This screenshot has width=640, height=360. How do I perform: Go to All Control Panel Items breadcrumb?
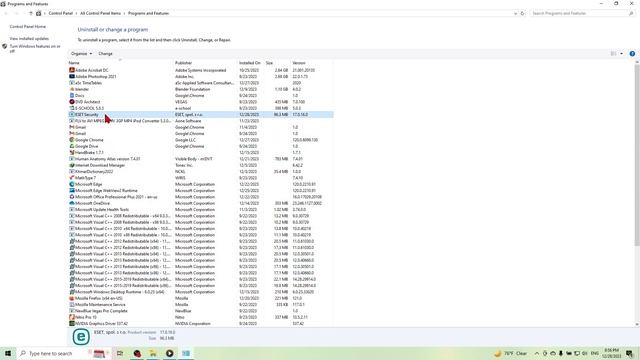100,13
